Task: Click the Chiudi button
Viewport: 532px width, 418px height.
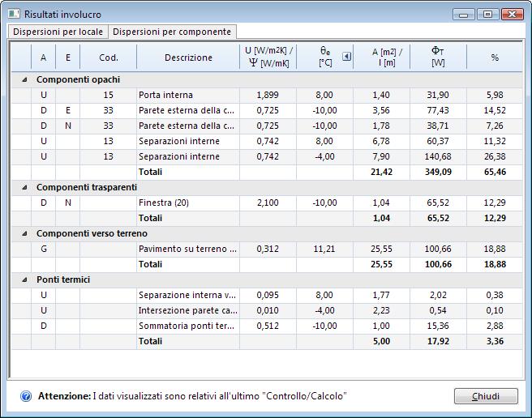Action: (486, 396)
